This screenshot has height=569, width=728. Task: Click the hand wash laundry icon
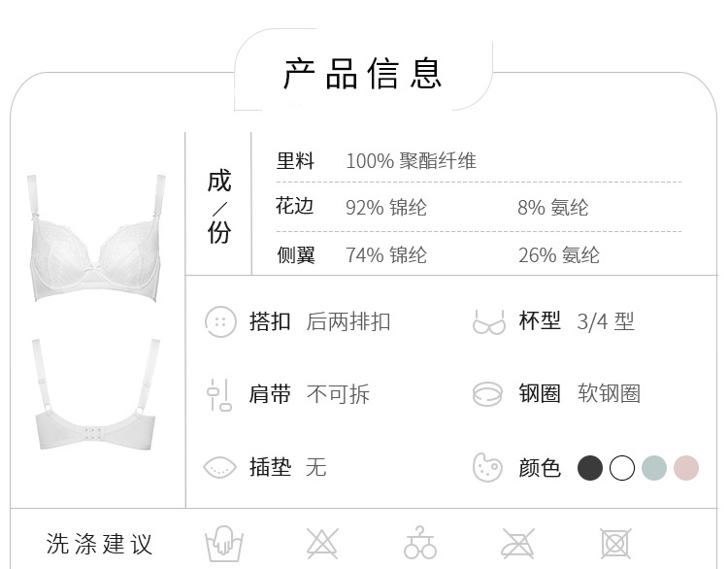(224, 543)
